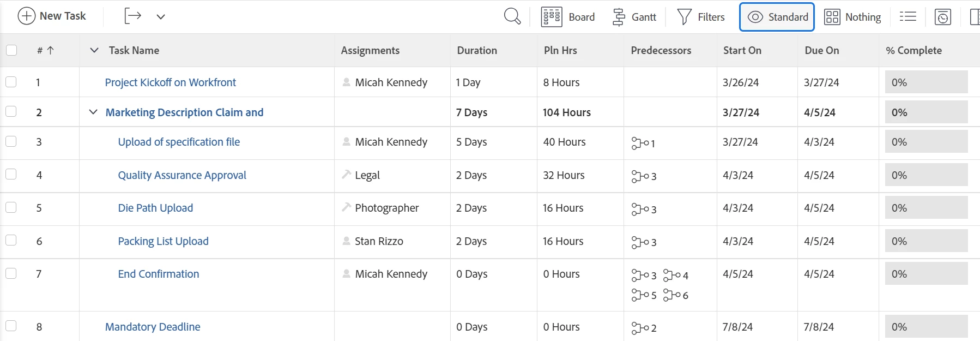Click the export arrow icon

132,16
